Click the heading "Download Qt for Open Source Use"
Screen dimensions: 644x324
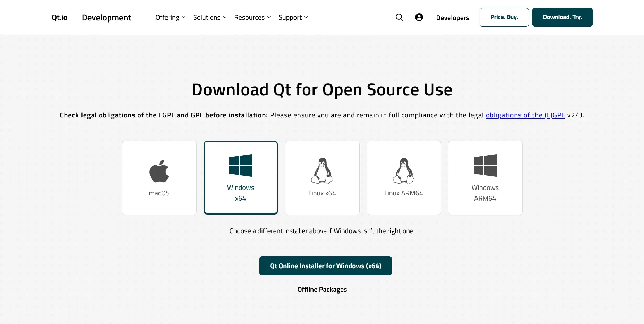[322, 90]
